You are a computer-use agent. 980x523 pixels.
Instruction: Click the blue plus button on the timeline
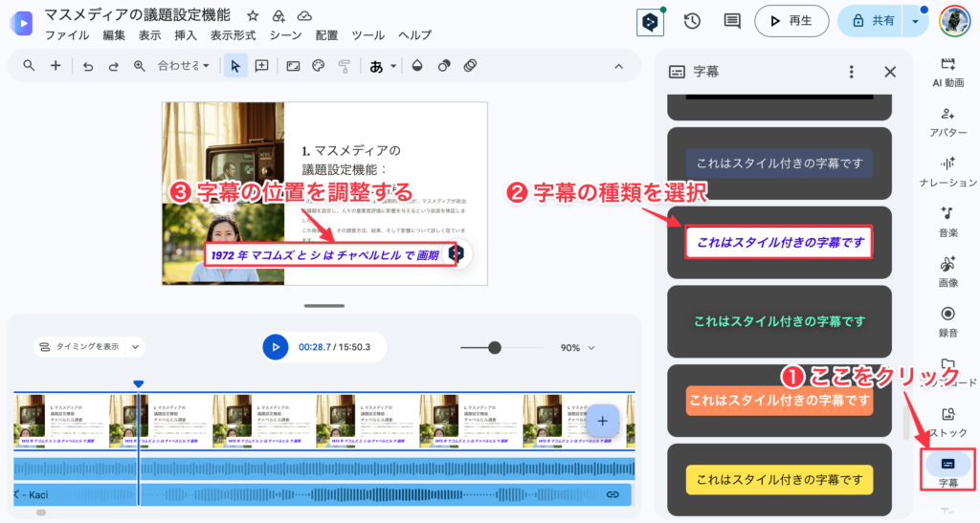click(603, 422)
